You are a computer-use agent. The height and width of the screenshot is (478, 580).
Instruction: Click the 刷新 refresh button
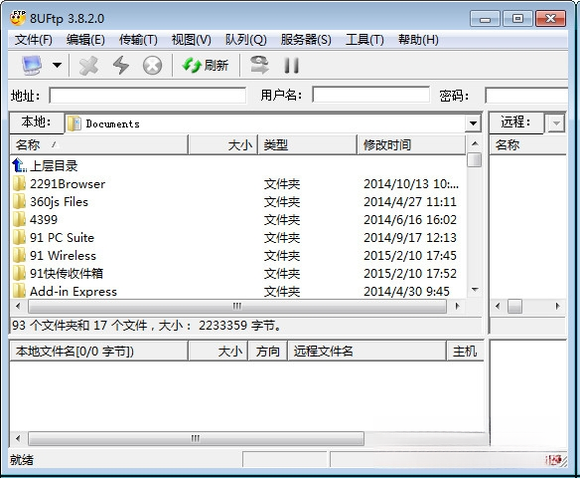tap(206, 65)
